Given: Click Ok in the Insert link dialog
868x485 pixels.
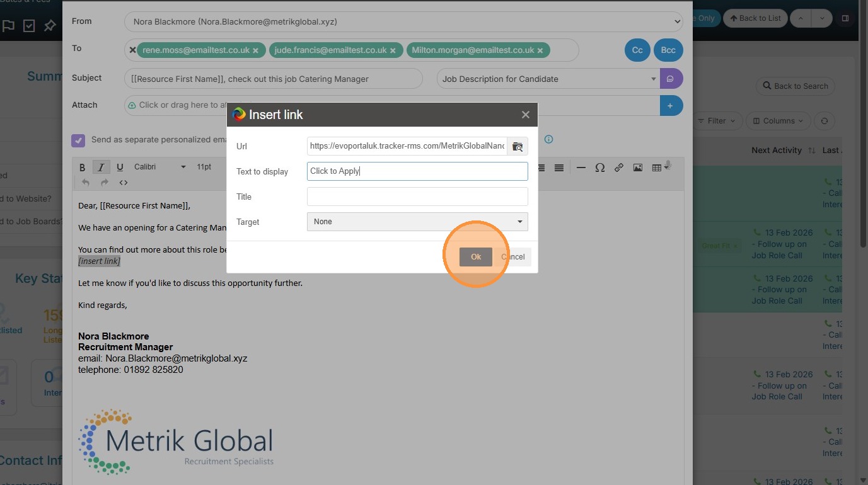Looking at the screenshot, I should 475,257.
